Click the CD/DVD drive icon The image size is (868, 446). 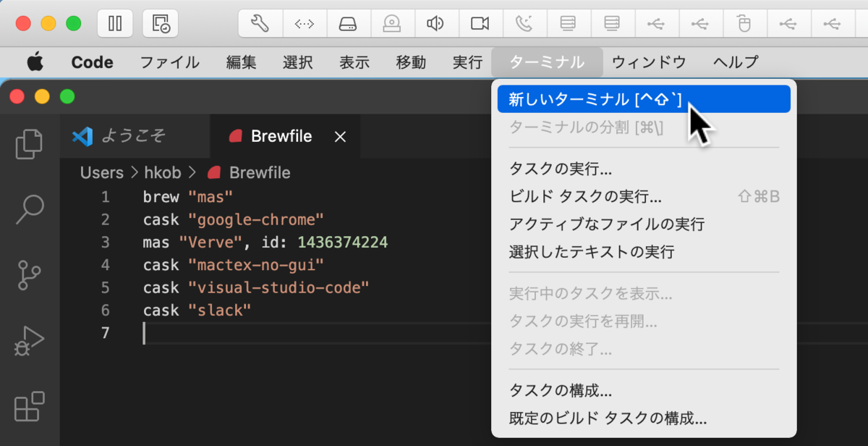click(393, 24)
